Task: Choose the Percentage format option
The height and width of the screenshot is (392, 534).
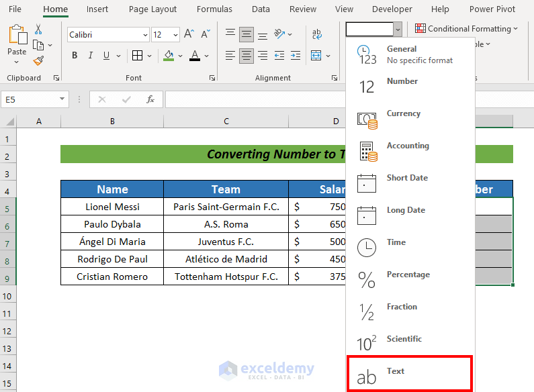Action: pyautogui.click(x=410, y=281)
